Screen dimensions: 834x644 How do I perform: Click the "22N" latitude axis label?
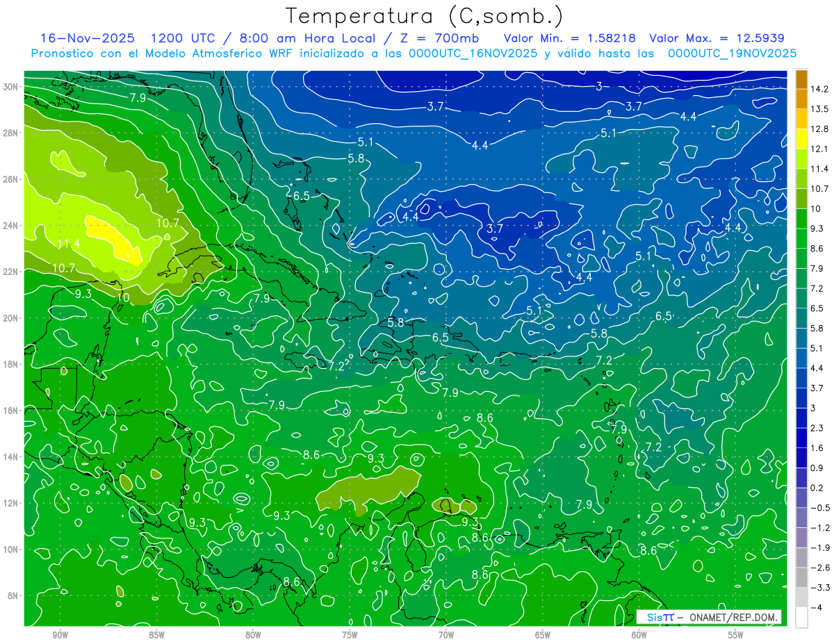10,272
